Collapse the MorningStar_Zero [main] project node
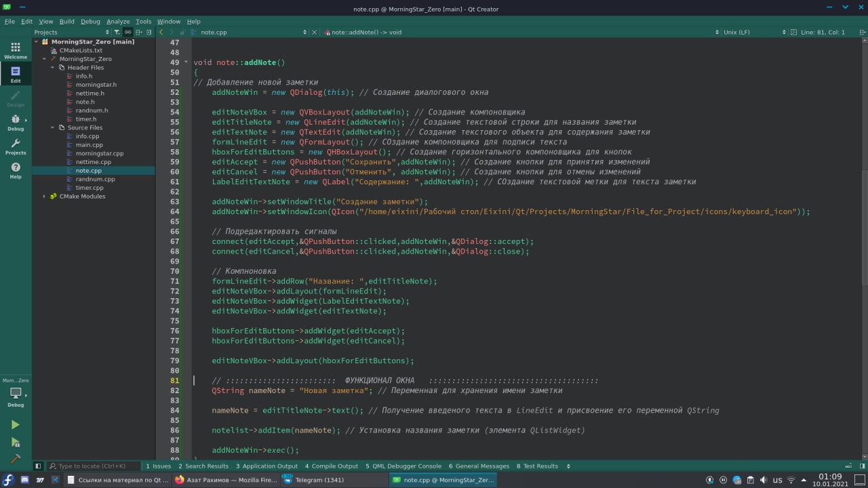868x488 pixels. (x=36, y=41)
